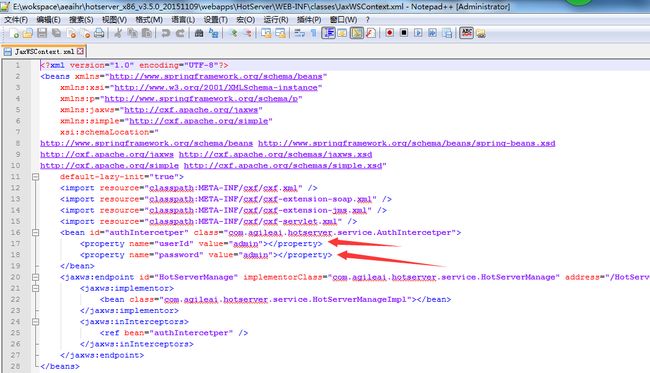The image size is (650, 373).
Task: Play back the recorded macro
Action: click(x=418, y=33)
